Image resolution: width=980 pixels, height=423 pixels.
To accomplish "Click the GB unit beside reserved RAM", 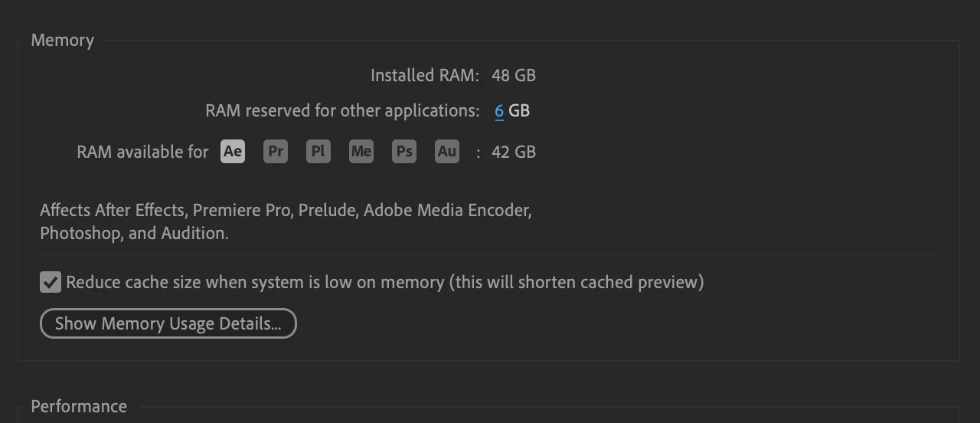I will tap(519, 111).
